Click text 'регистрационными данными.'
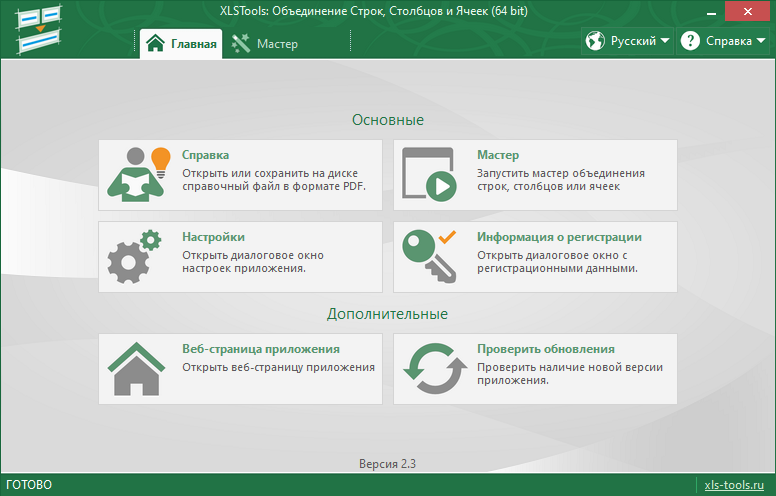 tap(557, 268)
